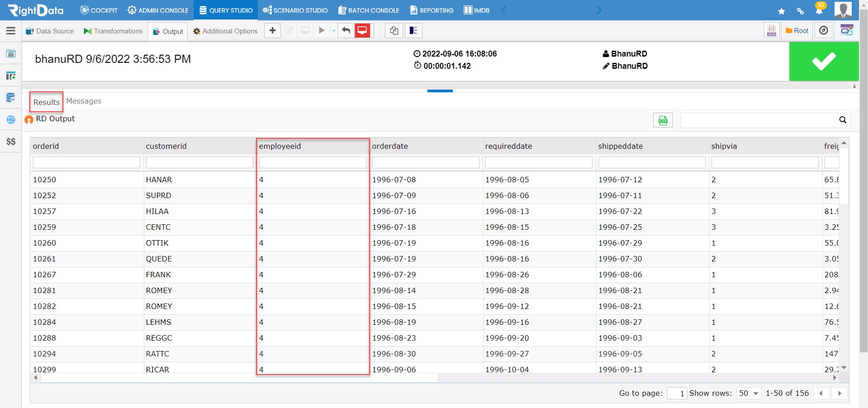Click the red monitor toolbar button
Screen dimensions: 868x408
point(362,30)
